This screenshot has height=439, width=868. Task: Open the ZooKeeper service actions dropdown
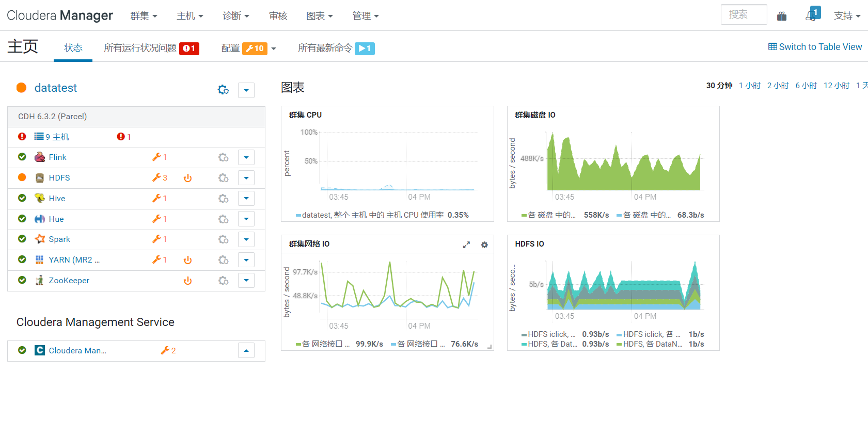click(x=246, y=281)
